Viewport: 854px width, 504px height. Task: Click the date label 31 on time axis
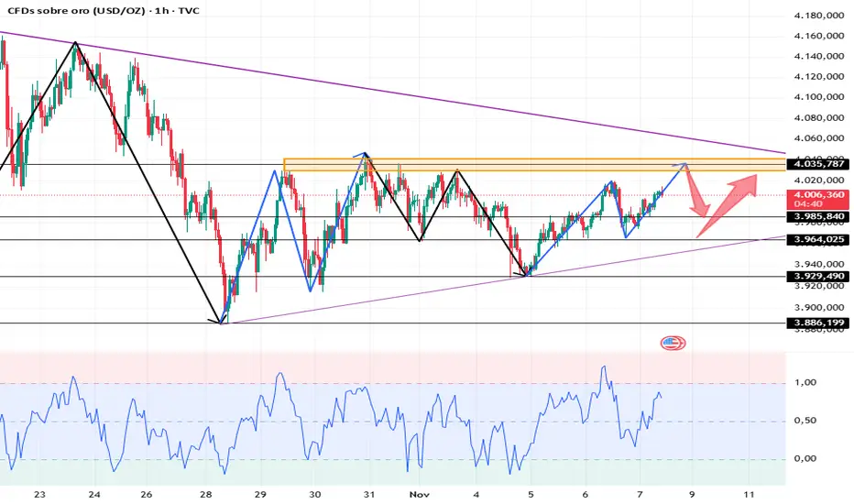tap(369, 495)
